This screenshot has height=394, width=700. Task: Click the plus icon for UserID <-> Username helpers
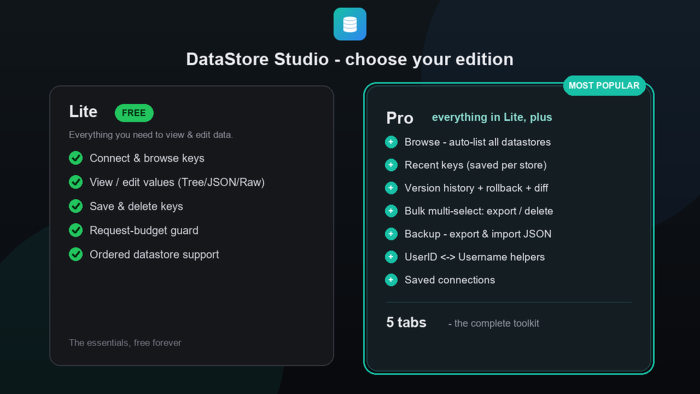click(x=391, y=257)
